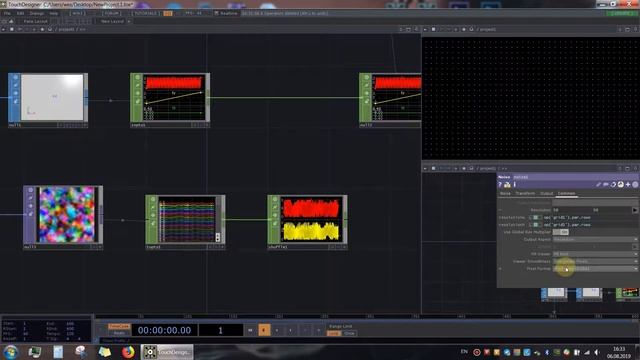The height and width of the screenshot is (360, 640).
Task: Toggle Use Global Res Multiplier switch
Action: tap(560, 232)
